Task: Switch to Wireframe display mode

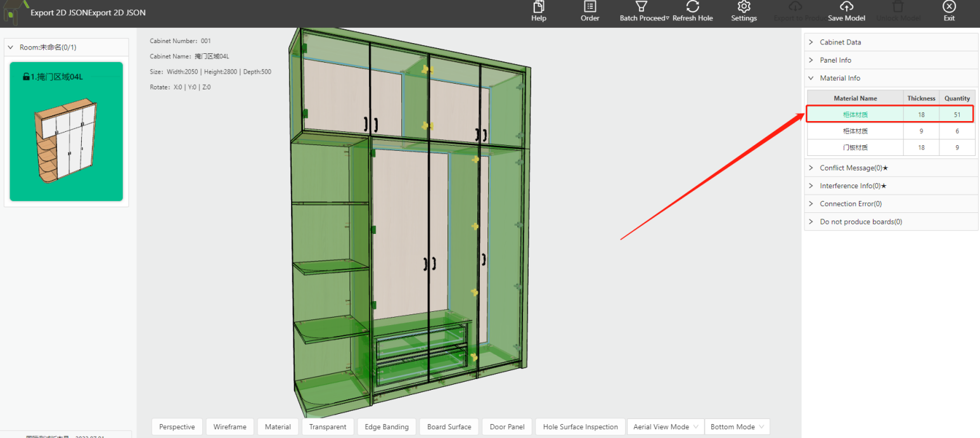Action: click(x=229, y=427)
